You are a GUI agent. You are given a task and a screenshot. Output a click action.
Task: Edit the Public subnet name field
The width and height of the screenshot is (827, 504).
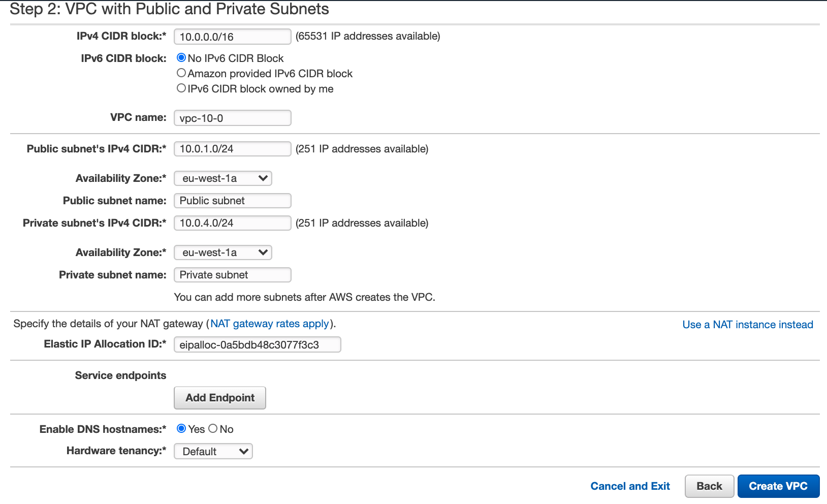pos(233,201)
